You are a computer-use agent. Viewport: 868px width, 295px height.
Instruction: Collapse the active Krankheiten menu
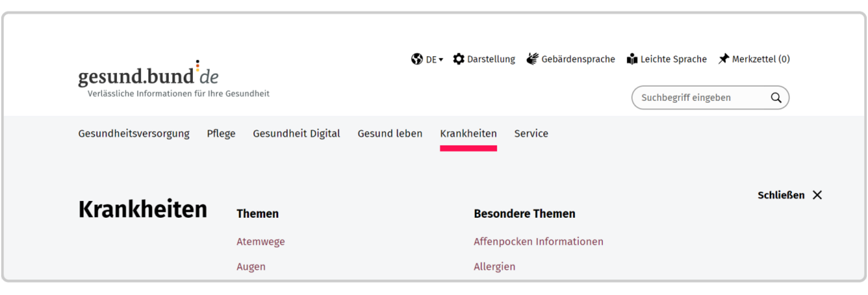[x=468, y=133]
